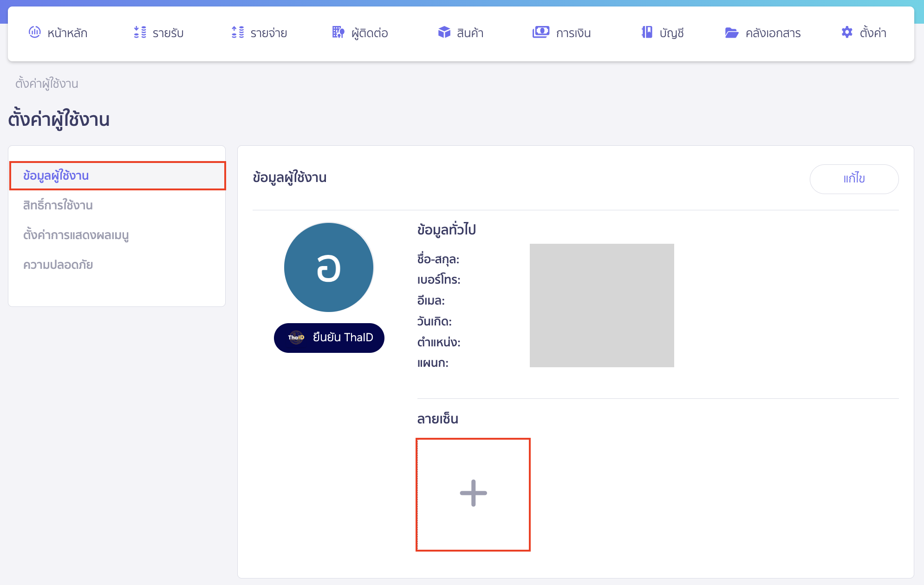Select the การเงิน finance icon
Image resolution: width=924 pixels, height=585 pixels.
click(x=540, y=32)
